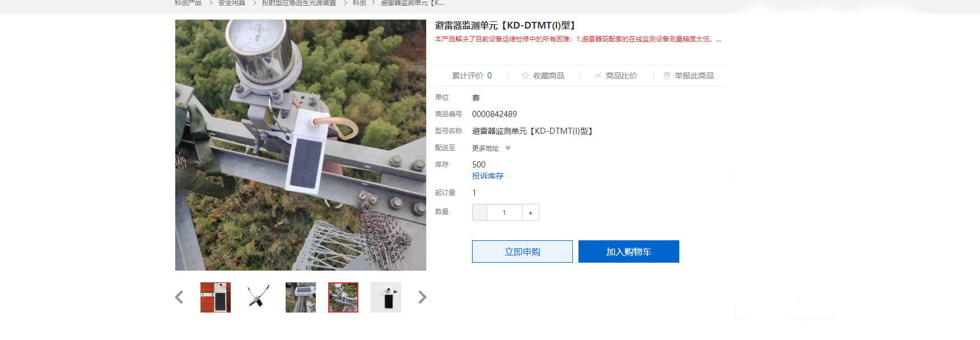Click the star icon for 收藏商品
This screenshot has height=340, width=980.
point(525,76)
